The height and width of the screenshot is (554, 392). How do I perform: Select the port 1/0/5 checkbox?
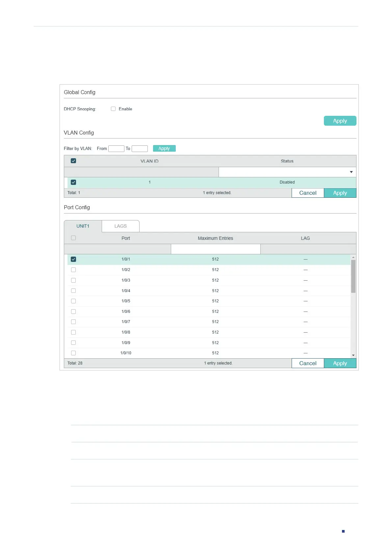tap(73, 301)
